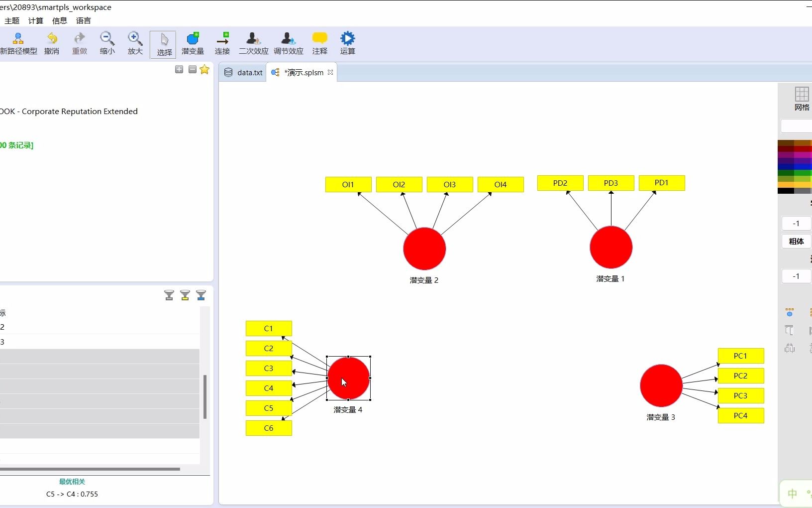Image resolution: width=812 pixels, height=508 pixels.
Task: Insert a Comment (注释)
Action: click(x=320, y=44)
